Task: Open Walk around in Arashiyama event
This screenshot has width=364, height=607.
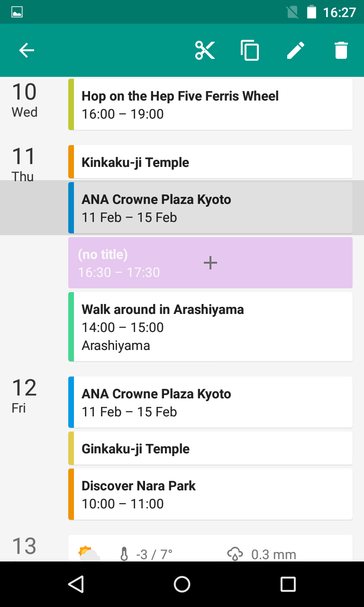Action: click(210, 327)
